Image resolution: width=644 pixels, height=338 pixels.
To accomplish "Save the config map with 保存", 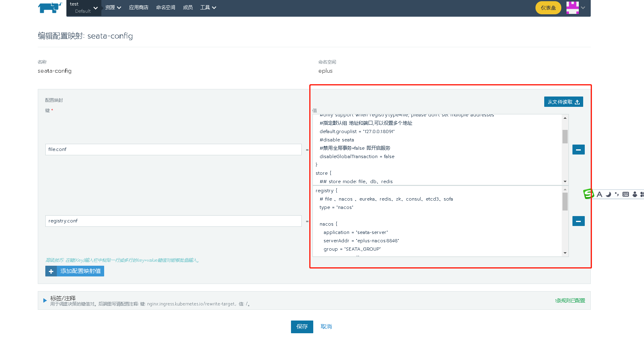I will pos(302,327).
